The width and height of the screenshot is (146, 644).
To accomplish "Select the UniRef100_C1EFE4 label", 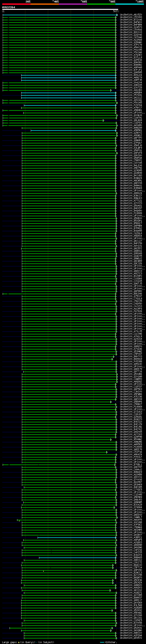I will pos(131,123).
